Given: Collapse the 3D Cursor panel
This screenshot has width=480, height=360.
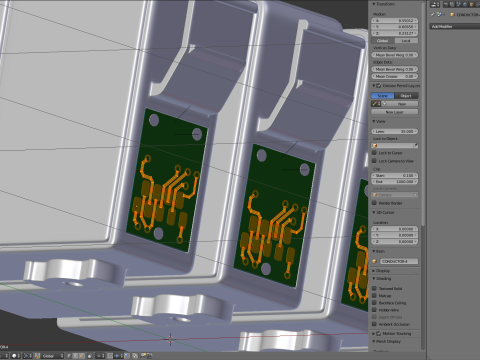Looking at the screenshot, I should [x=374, y=212].
